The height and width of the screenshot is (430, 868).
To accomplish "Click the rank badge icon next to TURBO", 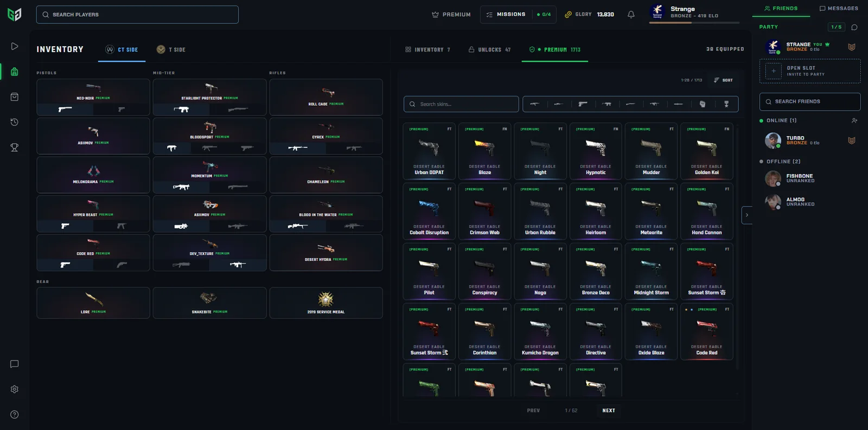I will (852, 140).
